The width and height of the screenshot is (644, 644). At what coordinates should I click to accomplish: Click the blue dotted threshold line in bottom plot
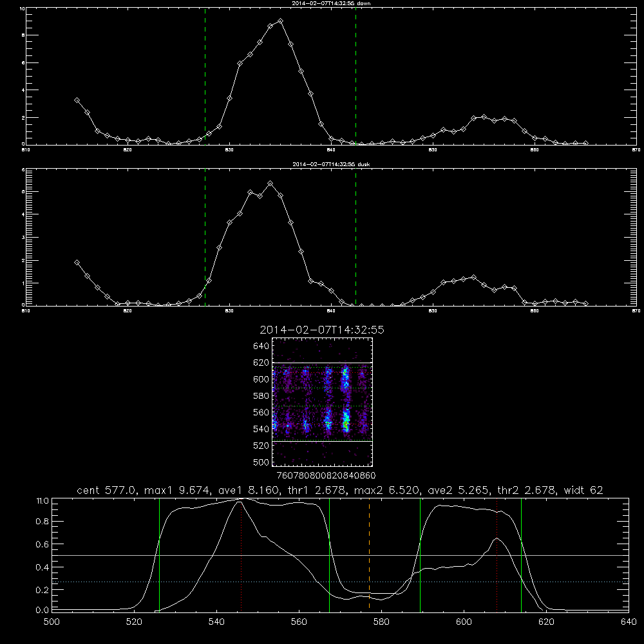340,582
